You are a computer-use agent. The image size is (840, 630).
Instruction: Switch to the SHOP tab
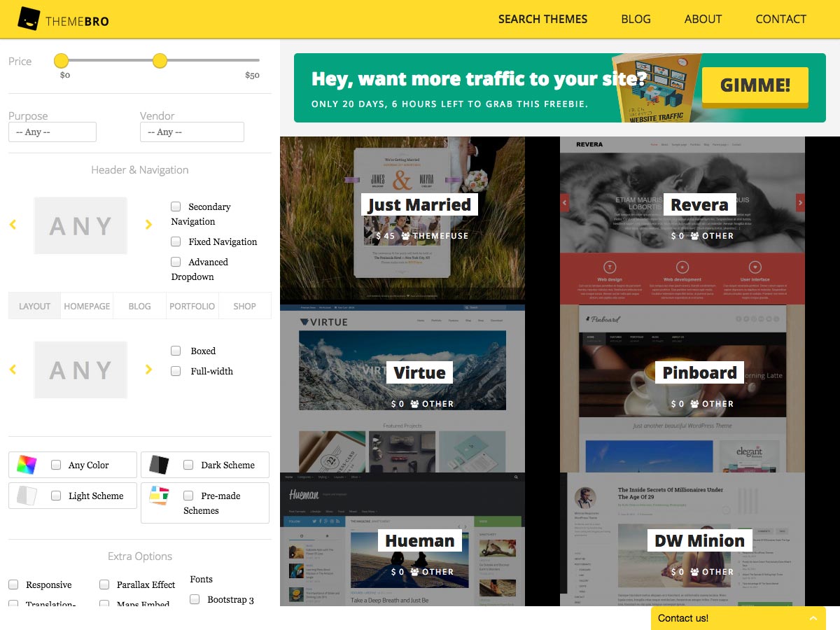tap(244, 306)
